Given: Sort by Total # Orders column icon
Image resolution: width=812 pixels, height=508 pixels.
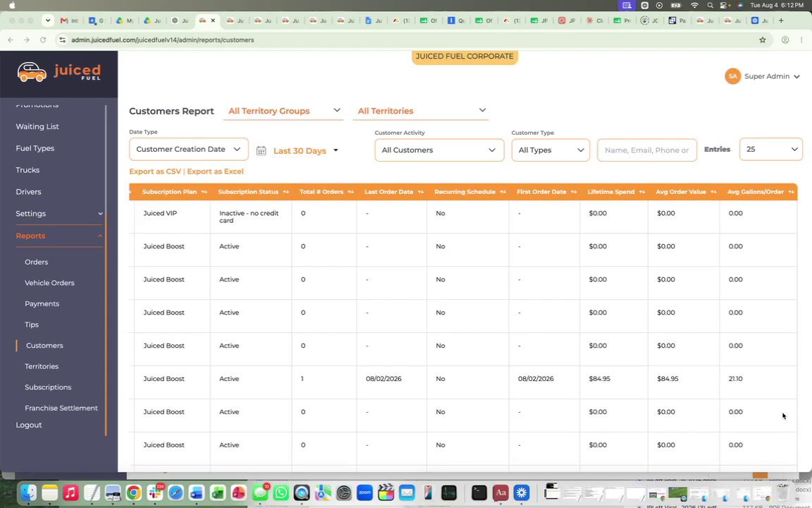Looking at the screenshot, I should pos(350,192).
